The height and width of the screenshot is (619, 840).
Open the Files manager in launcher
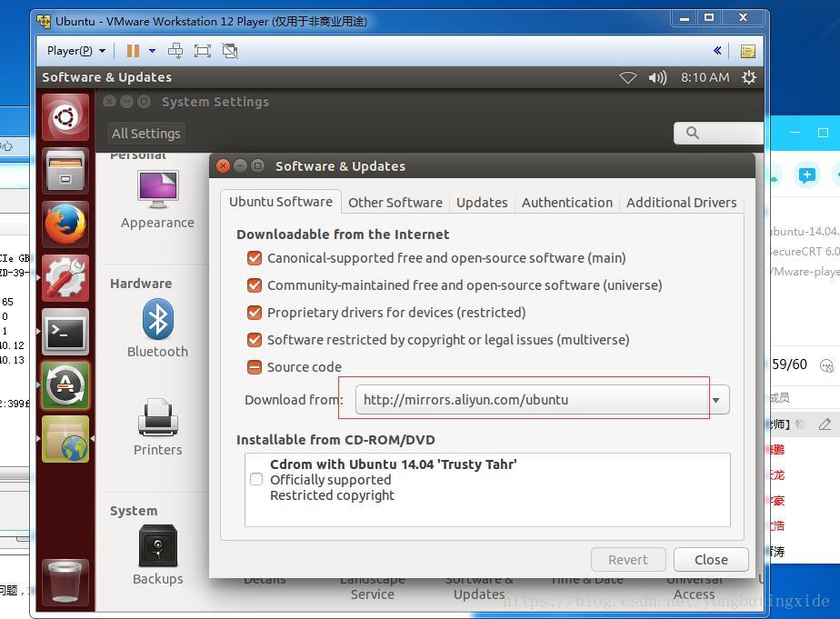pos(65,171)
